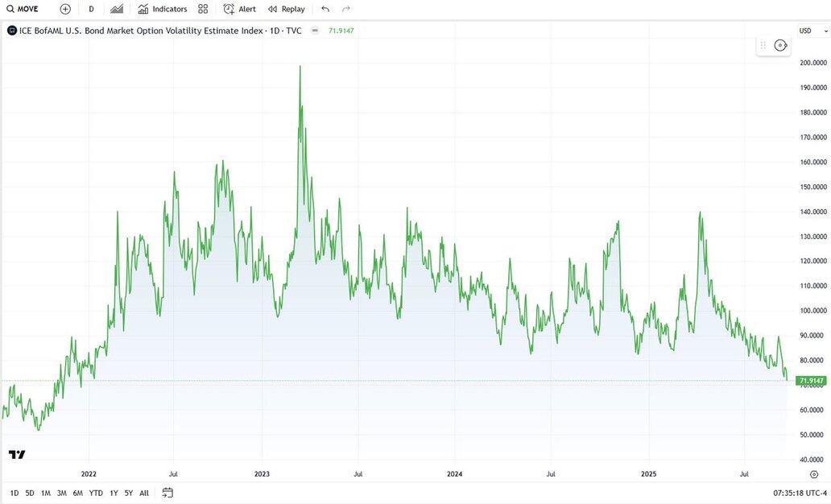This screenshot has height=504, width=831.
Task: Select the ICE BofAML U.S. Bond Market legend title
Action: pos(160,31)
